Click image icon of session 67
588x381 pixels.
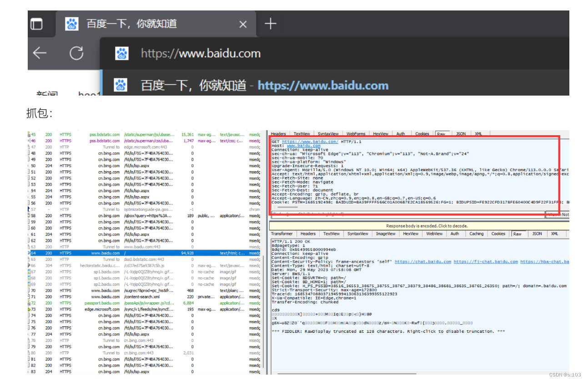coord(30,272)
